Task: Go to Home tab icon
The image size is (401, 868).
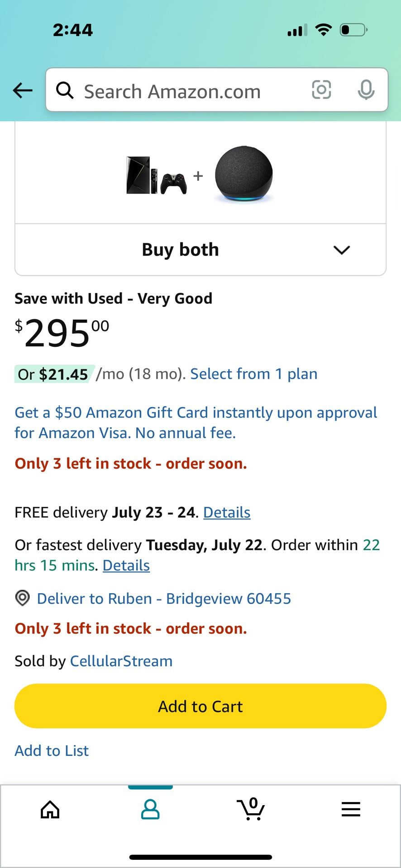Action: pyautogui.click(x=50, y=809)
